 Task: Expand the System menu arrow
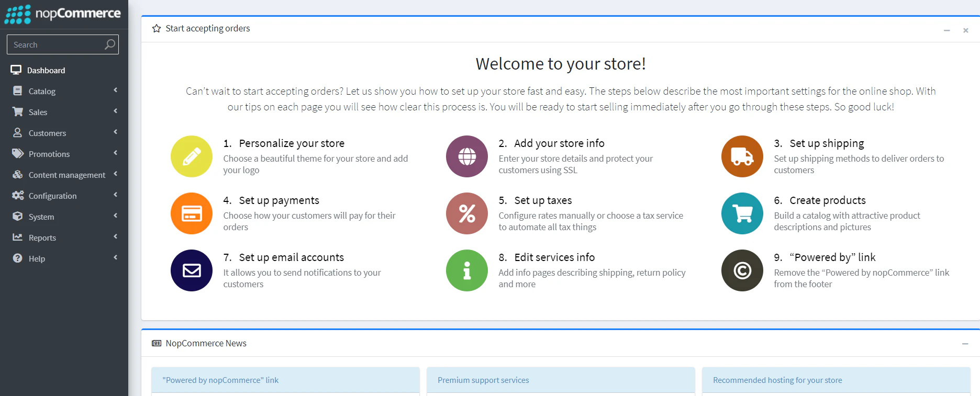[x=115, y=216]
